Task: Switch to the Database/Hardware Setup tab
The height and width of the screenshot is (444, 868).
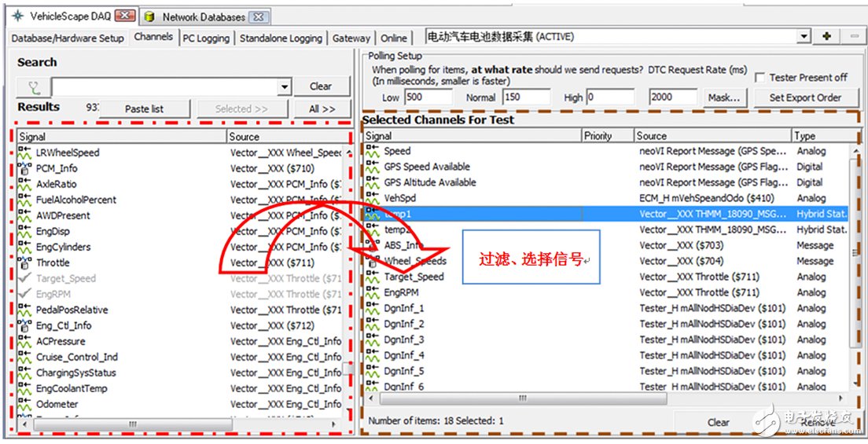Action: 68,39
